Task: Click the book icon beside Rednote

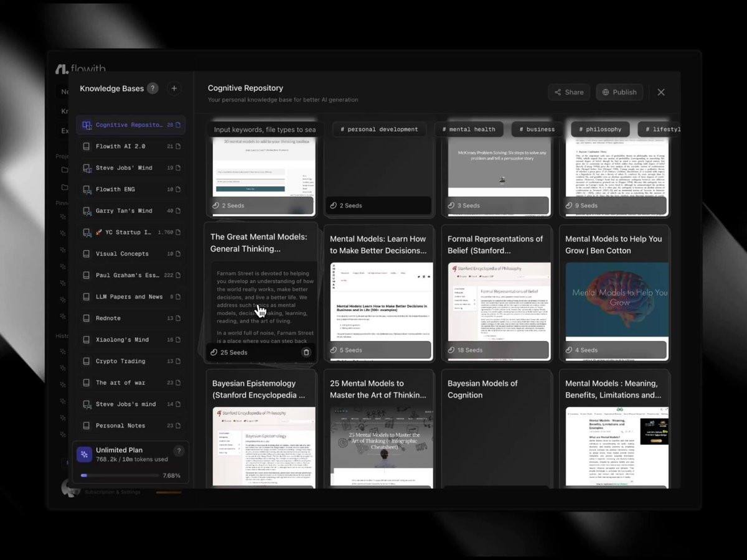Action: [x=87, y=319]
